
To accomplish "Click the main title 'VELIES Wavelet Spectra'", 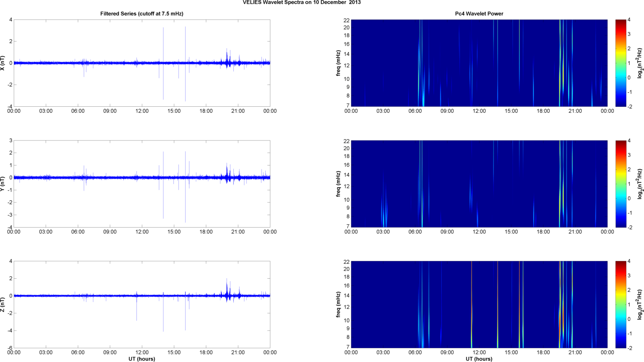I will [x=301, y=3].
